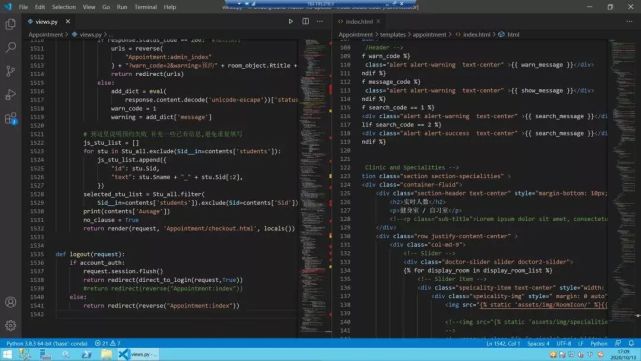Open the Explorer view in activity bar

coord(11,24)
